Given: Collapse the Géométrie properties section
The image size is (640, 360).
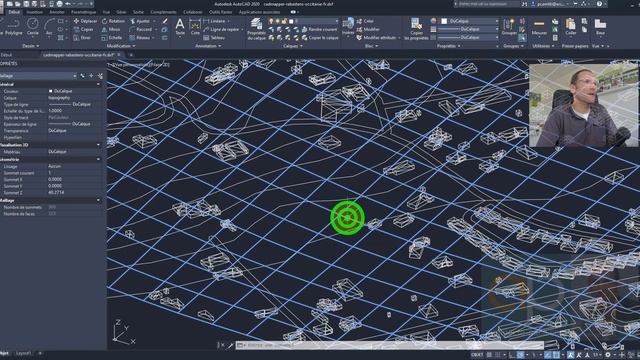Looking at the screenshot, I should pyautogui.click(x=98, y=160).
